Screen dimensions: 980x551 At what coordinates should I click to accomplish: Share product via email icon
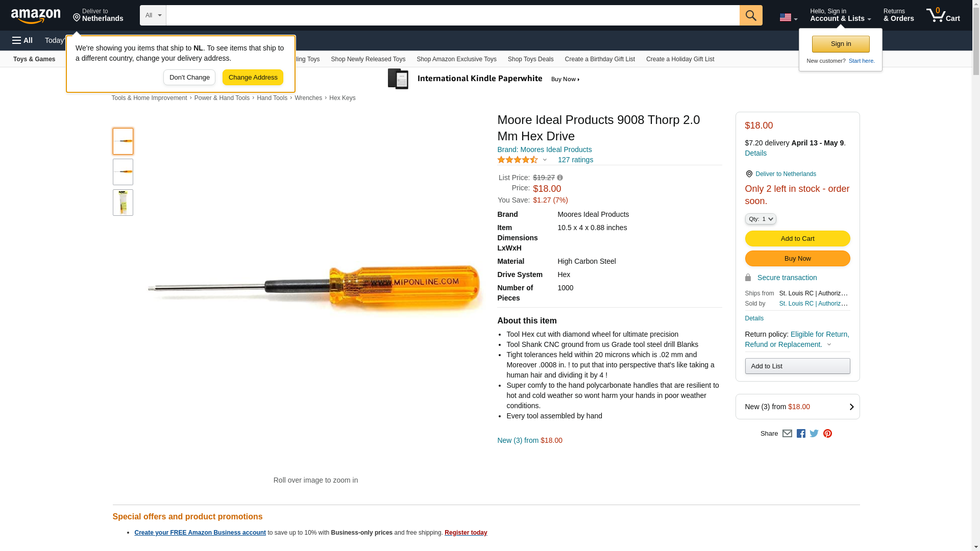point(787,434)
